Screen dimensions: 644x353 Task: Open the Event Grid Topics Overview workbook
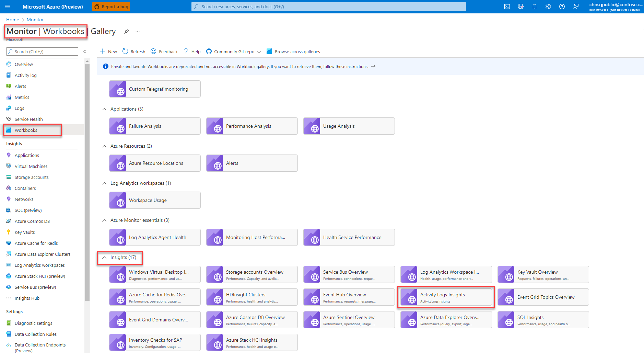click(x=543, y=297)
